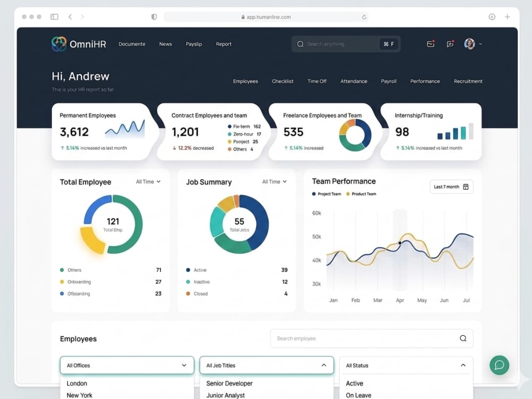Open the green chat bubble button

499,365
